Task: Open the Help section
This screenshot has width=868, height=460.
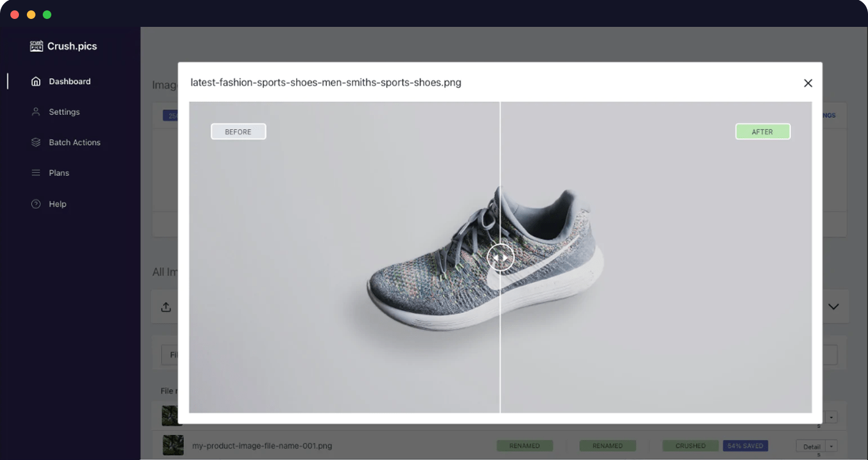Action: [57, 204]
